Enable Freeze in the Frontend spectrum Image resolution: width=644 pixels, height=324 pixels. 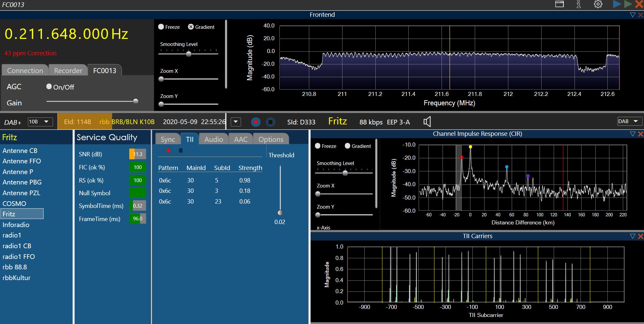[161, 27]
